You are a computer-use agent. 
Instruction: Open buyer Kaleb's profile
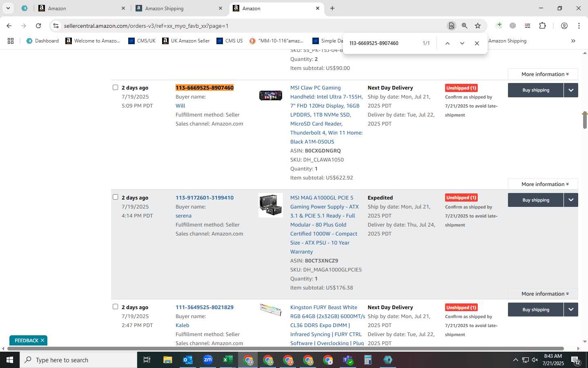pyautogui.click(x=183, y=325)
